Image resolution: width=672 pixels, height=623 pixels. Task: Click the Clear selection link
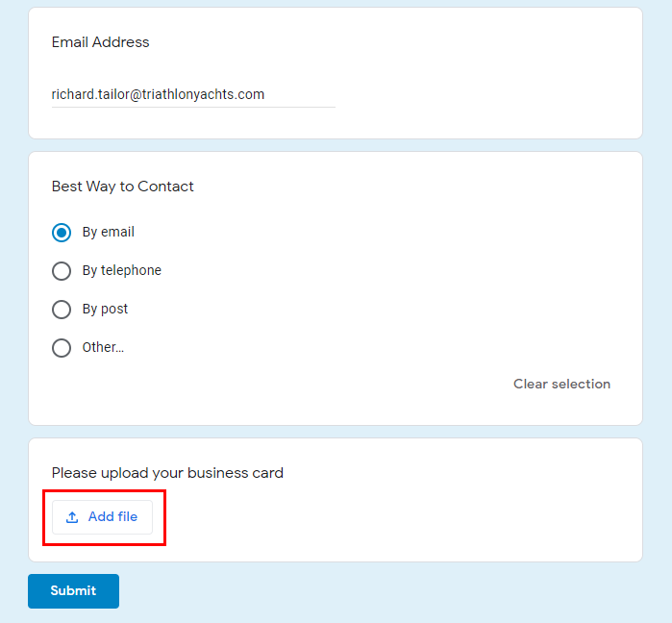561,384
